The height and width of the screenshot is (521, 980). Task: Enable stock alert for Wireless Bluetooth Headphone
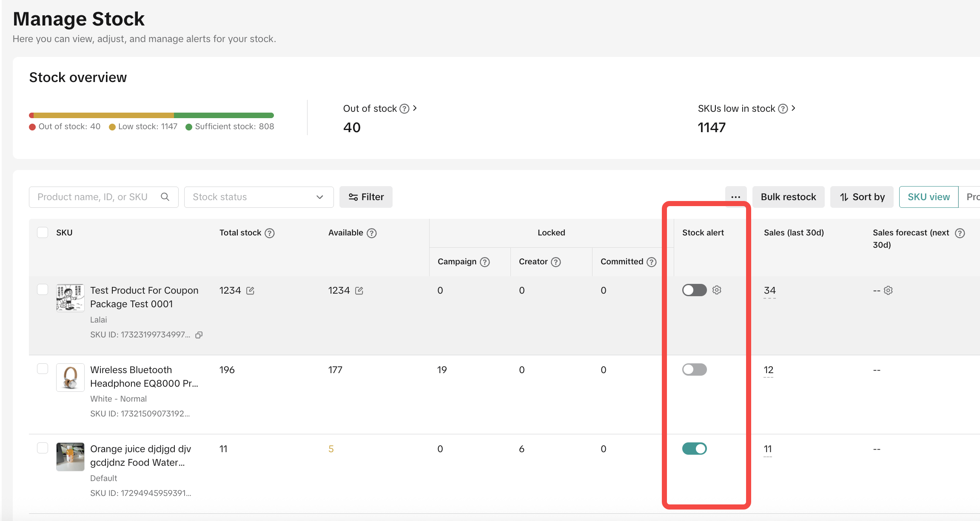pos(694,369)
